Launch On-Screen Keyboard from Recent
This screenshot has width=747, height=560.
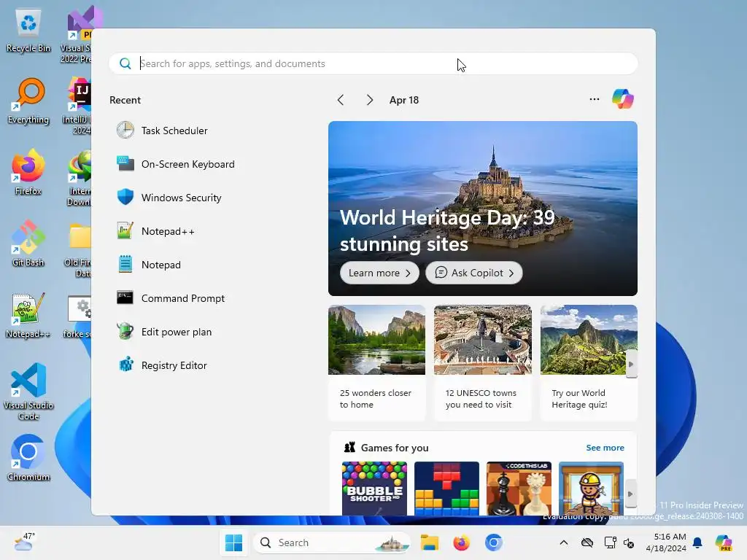176,164
